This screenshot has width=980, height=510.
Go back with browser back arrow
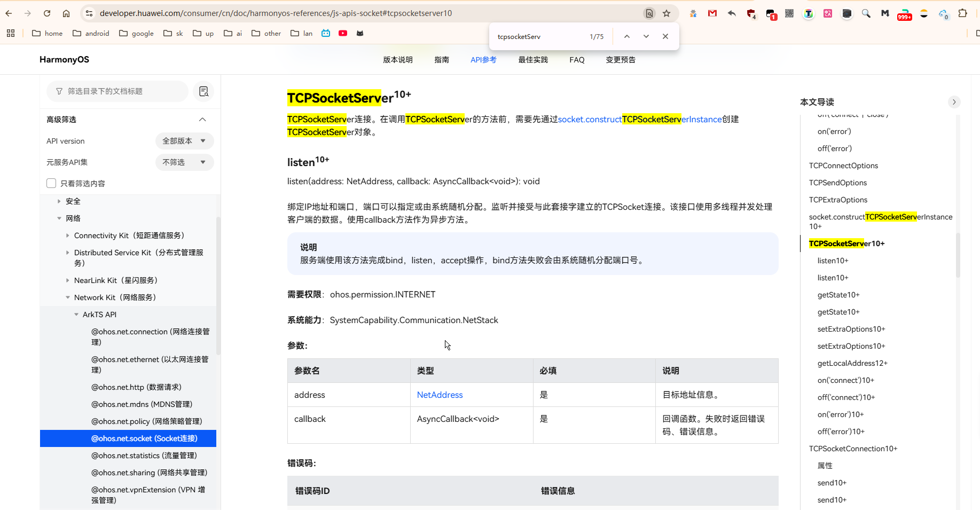point(9,13)
